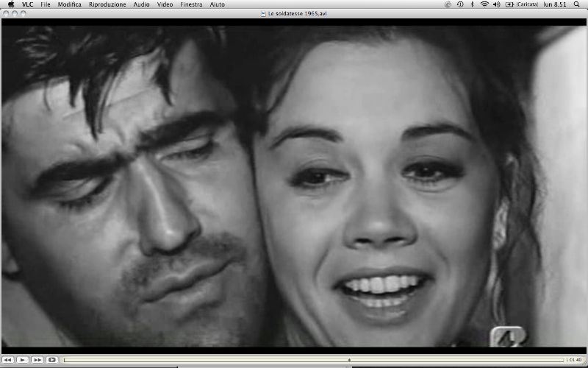Open the Audio menu
The height and width of the screenshot is (368, 588).
pos(141,4)
